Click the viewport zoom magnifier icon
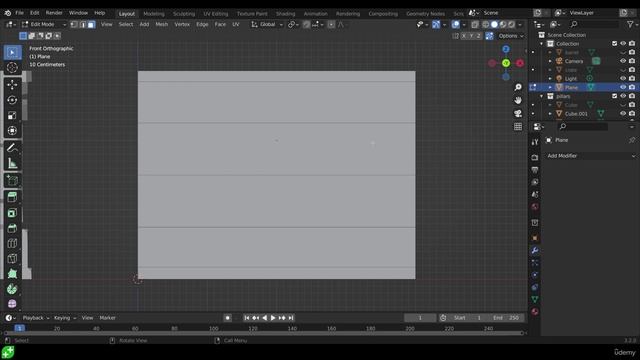Image resolution: width=640 pixels, height=360 pixels. (x=518, y=87)
